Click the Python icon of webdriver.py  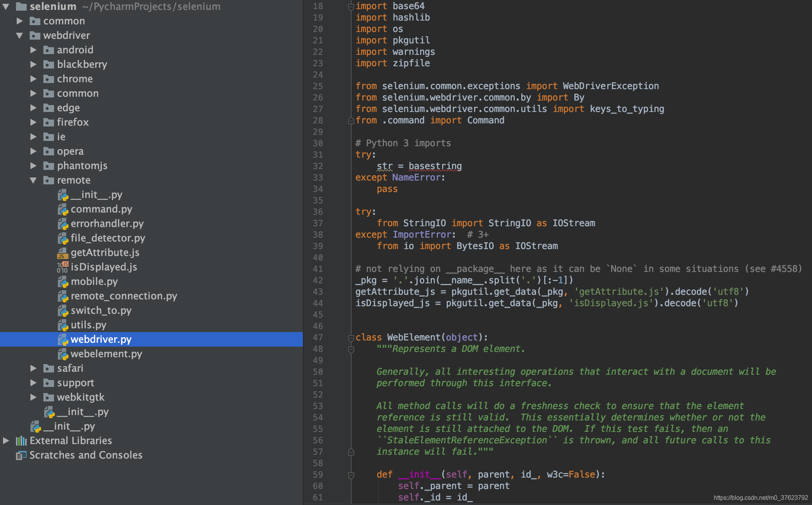[x=63, y=340]
